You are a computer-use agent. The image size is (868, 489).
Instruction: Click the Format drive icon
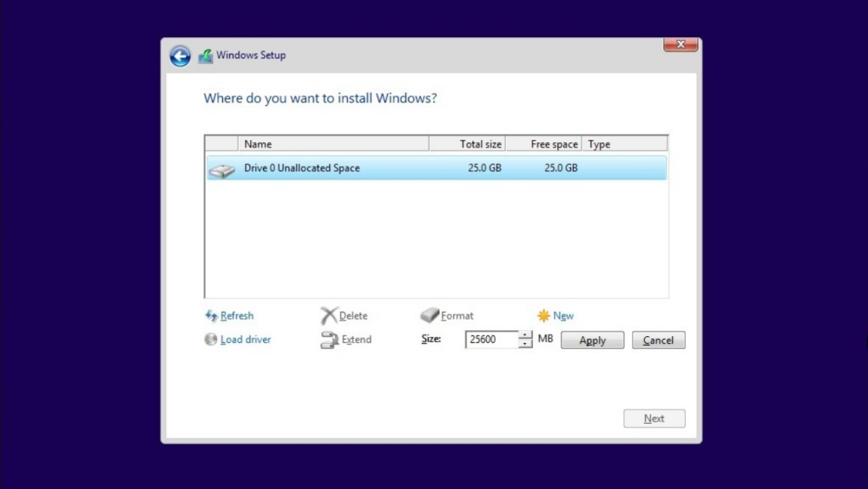click(429, 315)
